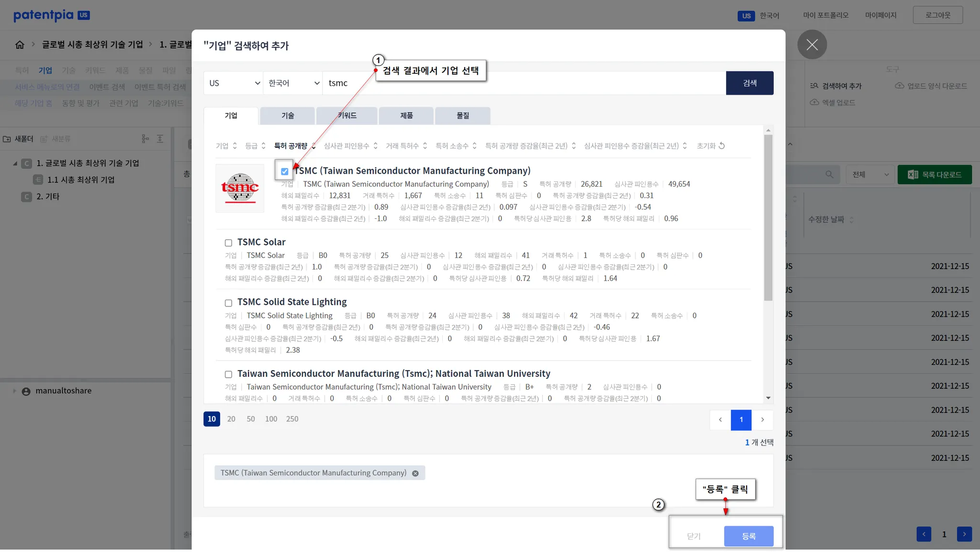
Task: Check the TSMC Solid State Lighting checkbox
Action: [x=229, y=303]
